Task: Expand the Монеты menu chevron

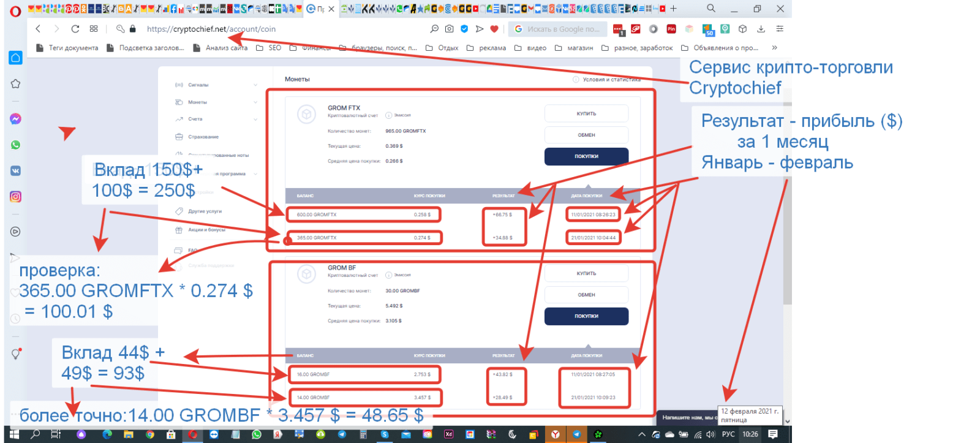Action: point(255,102)
